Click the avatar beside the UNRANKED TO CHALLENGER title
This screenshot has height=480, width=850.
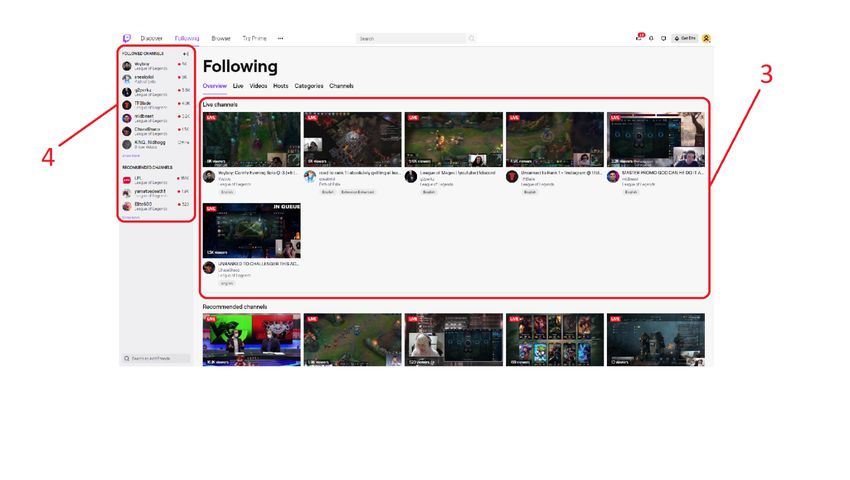tap(209, 268)
